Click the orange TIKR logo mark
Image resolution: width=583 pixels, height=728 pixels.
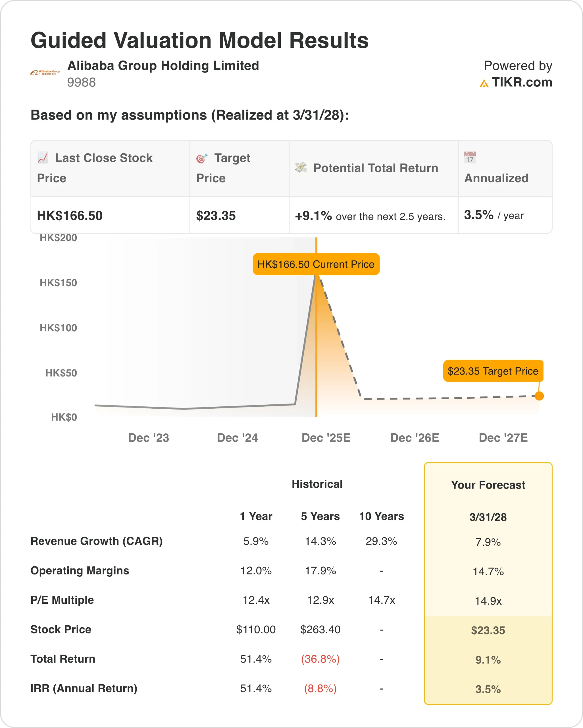(484, 83)
